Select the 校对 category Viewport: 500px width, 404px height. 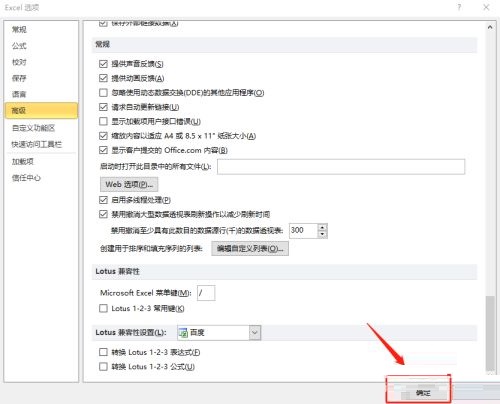point(19,62)
